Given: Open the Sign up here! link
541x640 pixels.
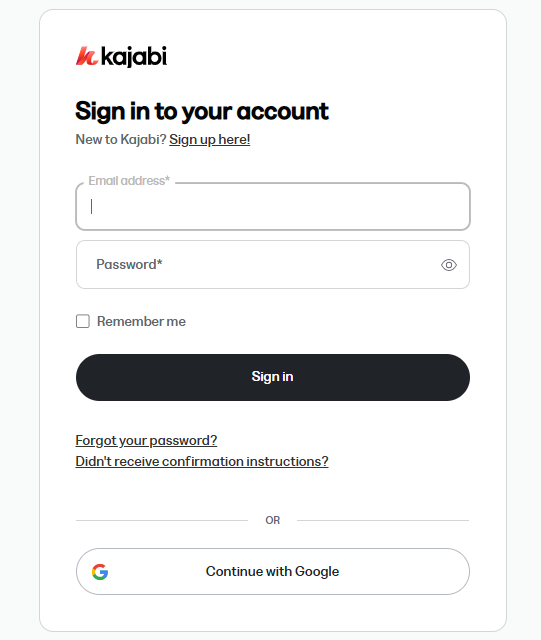Looking at the screenshot, I should pyautogui.click(x=210, y=140).
